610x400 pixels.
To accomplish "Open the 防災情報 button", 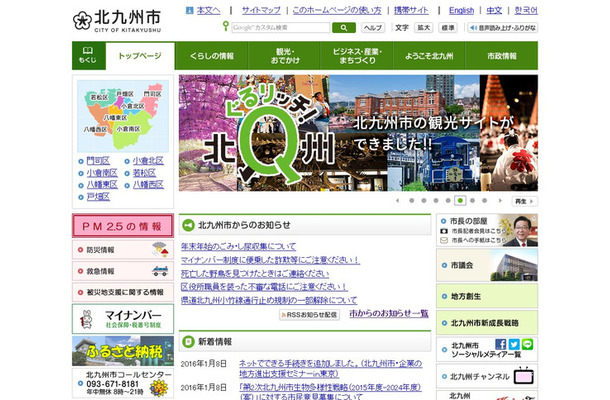I will pos(123,250).
